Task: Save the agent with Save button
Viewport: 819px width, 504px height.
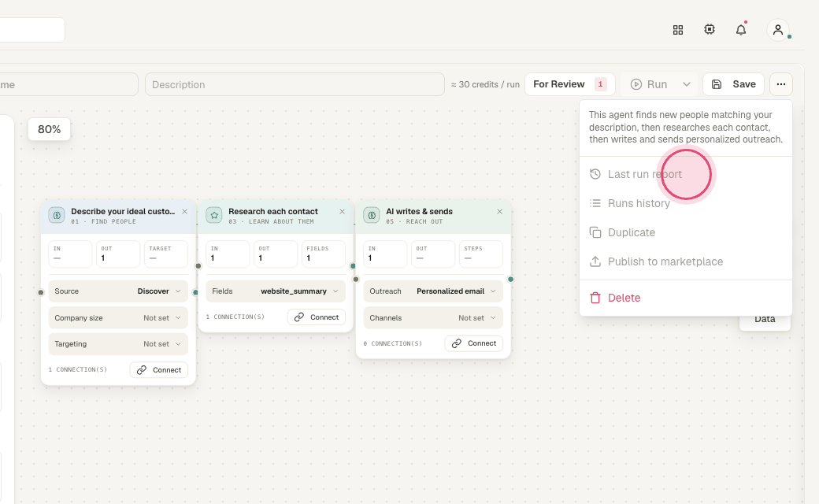Action: coord(733,84)
